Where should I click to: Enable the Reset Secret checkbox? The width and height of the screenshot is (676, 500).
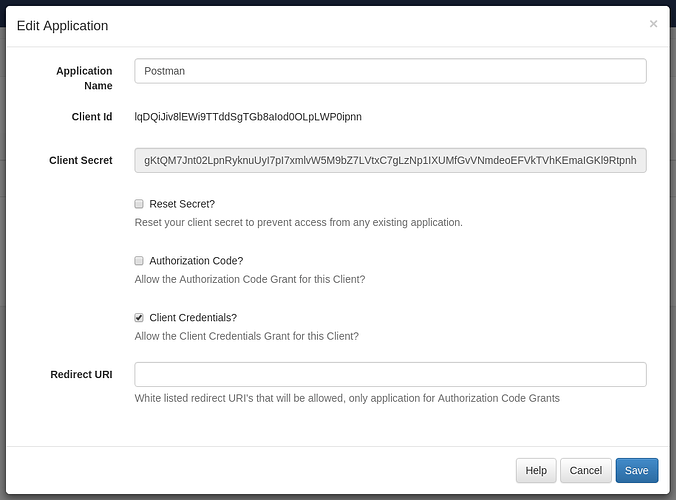pyautogui.click(x=139, y=204)
